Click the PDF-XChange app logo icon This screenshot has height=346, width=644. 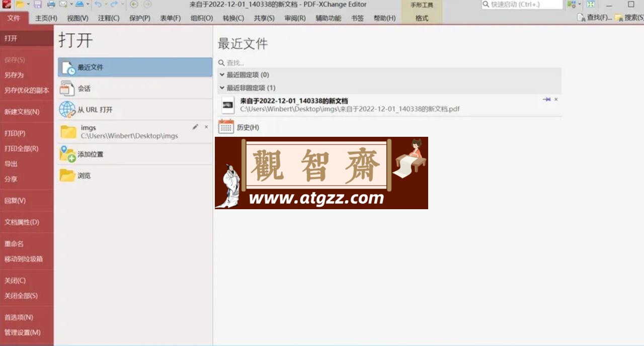(x=6, y=4)
